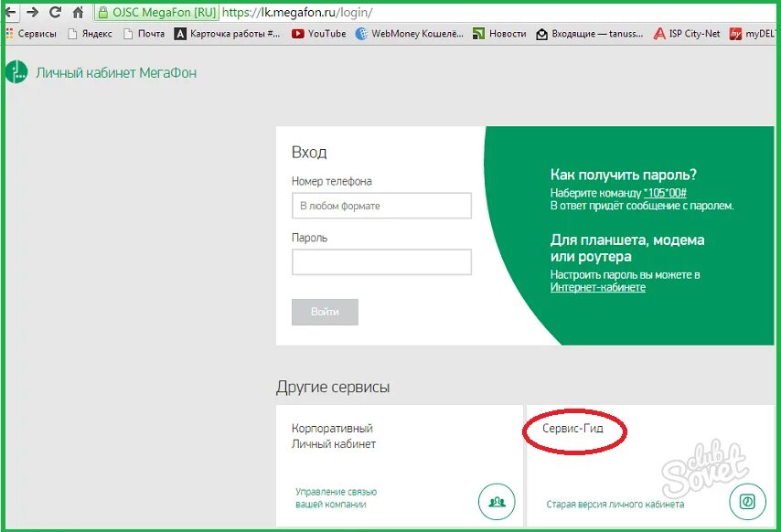
Task: Go forward with the browser forward arrow
Action: coord(32,12)
